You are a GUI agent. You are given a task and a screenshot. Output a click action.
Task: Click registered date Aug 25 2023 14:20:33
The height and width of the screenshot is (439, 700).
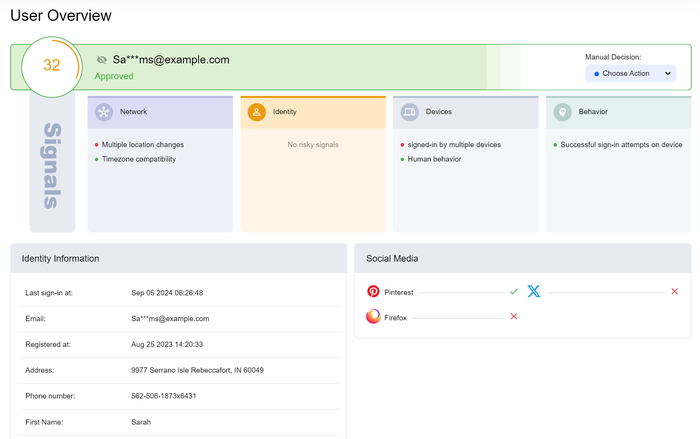click(x=167, y=345)
